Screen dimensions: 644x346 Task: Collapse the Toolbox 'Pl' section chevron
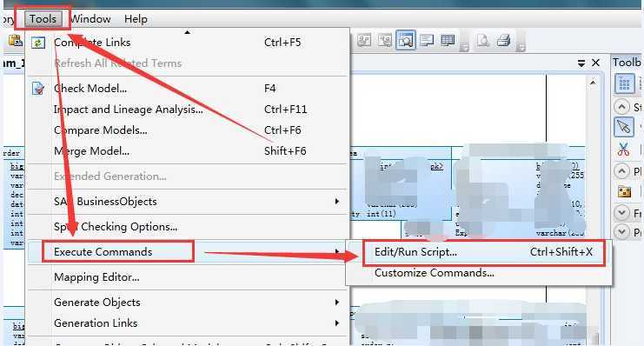click(621, 171)
